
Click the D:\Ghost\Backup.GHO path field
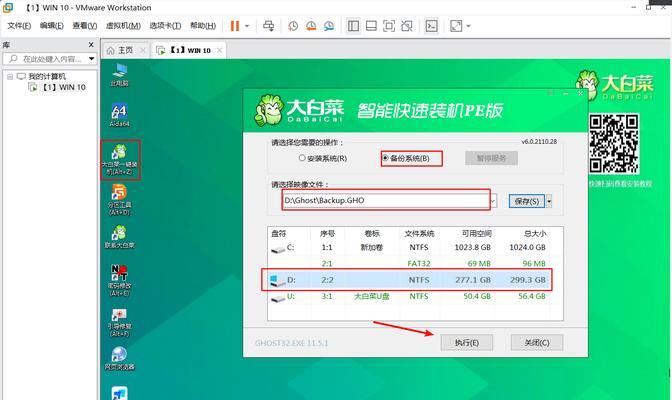(386, 200)
